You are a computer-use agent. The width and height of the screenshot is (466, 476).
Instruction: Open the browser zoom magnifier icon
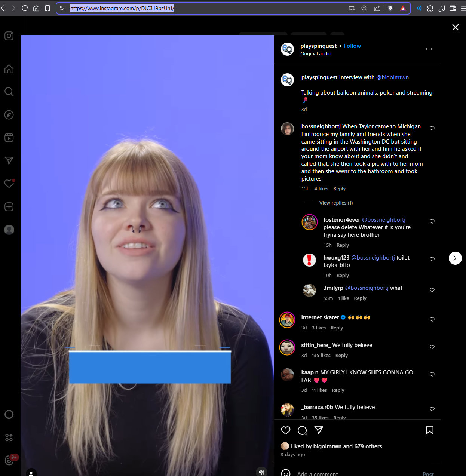364,8
